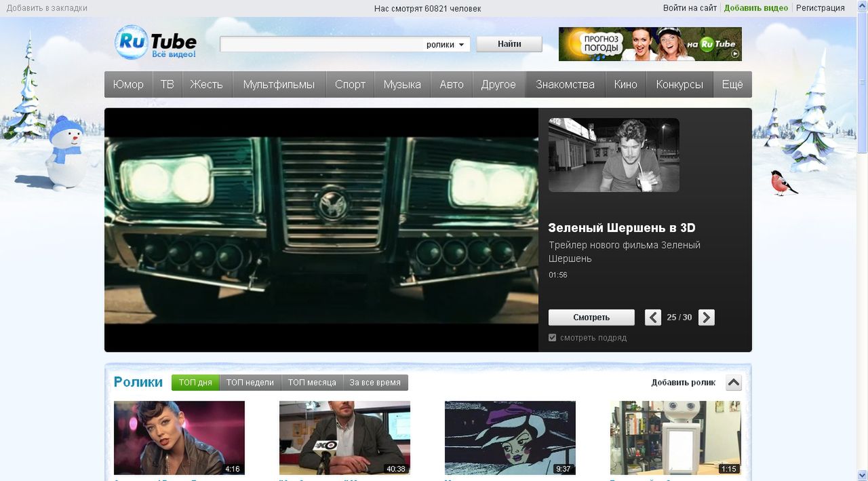Viewport: 868px width, 481px height.
Task: Open the 1:15 robot video thumbnail
Action: [x=675, y=438]
